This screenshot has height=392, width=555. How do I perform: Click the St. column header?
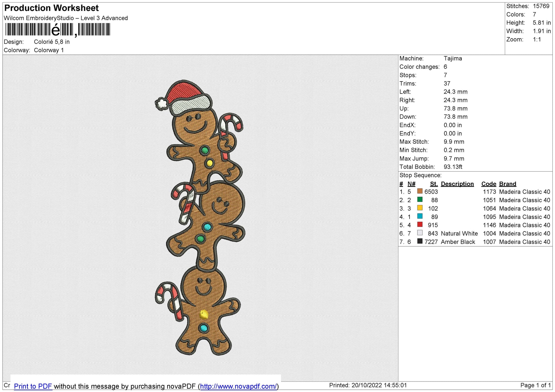(x=434, y=184)
